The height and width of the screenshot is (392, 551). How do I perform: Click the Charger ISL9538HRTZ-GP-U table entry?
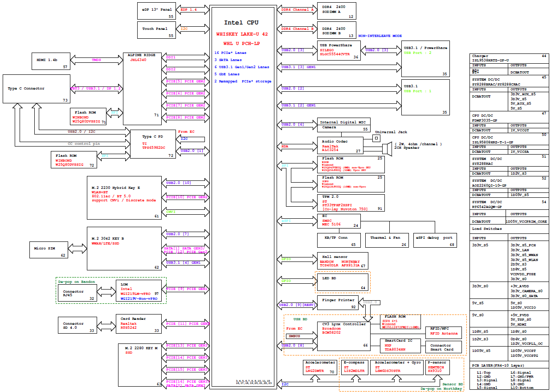(x=509, y=58)
